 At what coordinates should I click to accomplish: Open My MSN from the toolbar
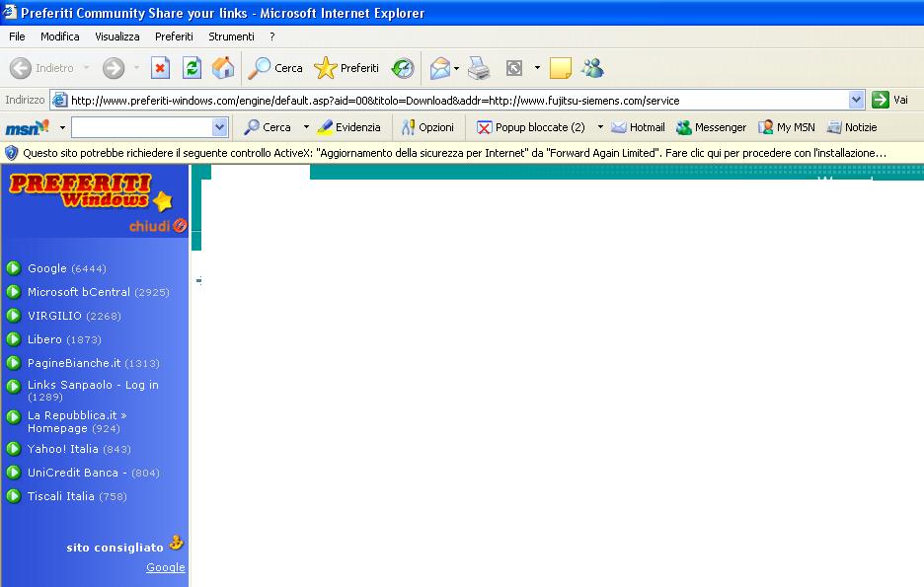coord(787,127)
